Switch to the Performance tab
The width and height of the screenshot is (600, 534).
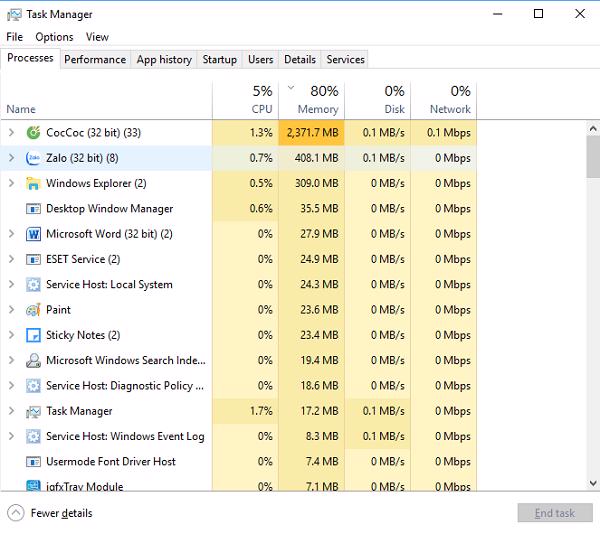tap(95, 59)
